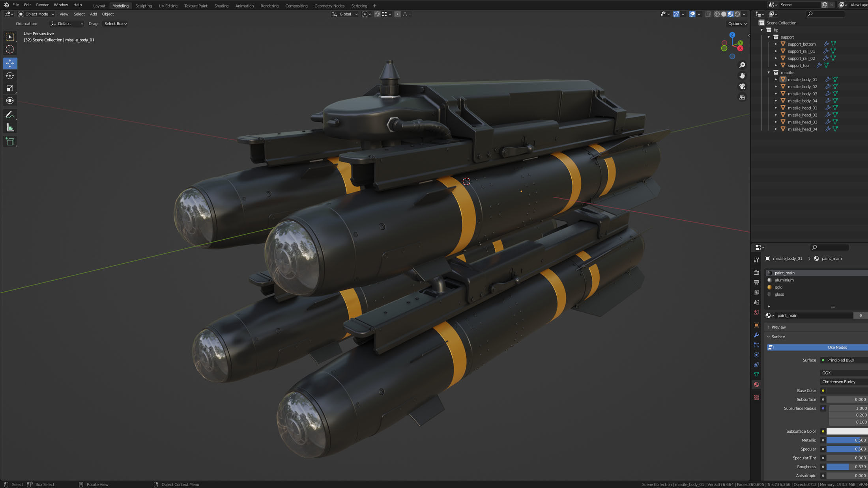Open the viewport Add menu
868x488 pixels.
click(x=94, y=14)
